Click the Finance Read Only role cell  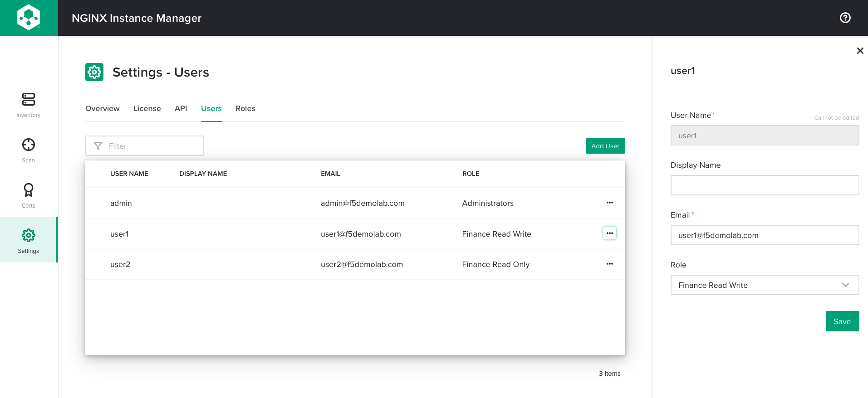(495, 264)
